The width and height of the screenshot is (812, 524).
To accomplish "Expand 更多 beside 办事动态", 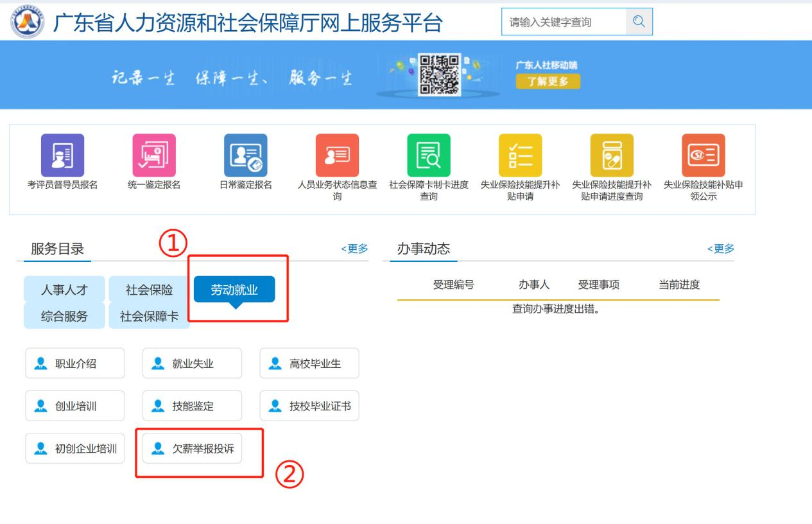I will (720, 249).
